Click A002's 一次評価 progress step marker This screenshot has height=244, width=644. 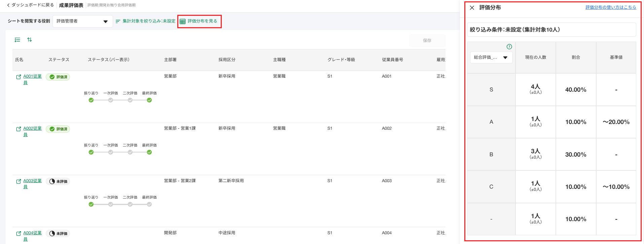click(x=111, y=152)
